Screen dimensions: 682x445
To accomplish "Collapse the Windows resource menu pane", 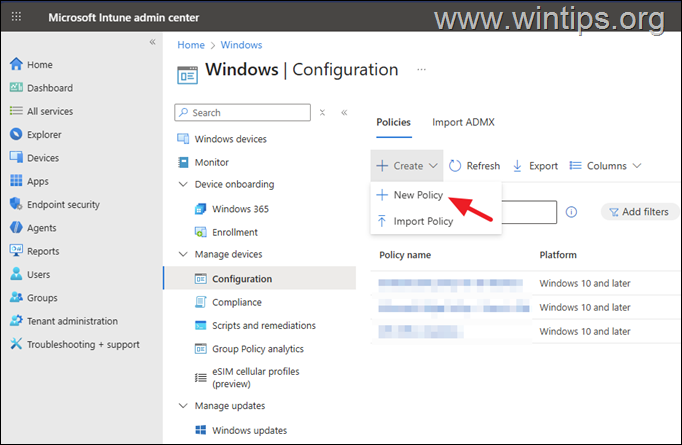I will pyautogui.click(x=344, y=113).
